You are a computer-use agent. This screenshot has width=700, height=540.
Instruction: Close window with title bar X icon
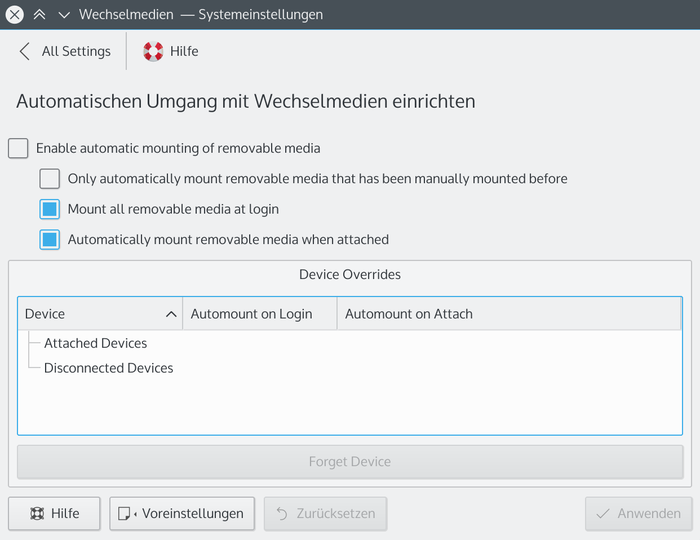click(15, 15)
